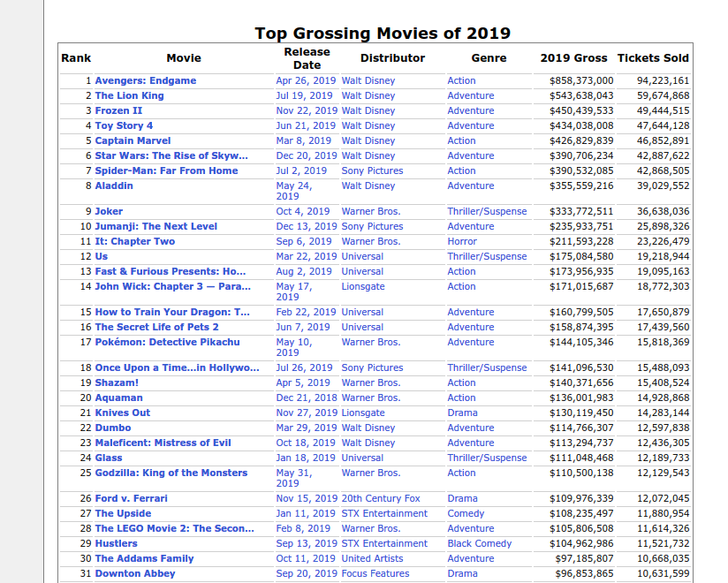This screenshot has width=728, height=583.
Task: Open Jumanji: The Next Level link
Action: point(156,226)
